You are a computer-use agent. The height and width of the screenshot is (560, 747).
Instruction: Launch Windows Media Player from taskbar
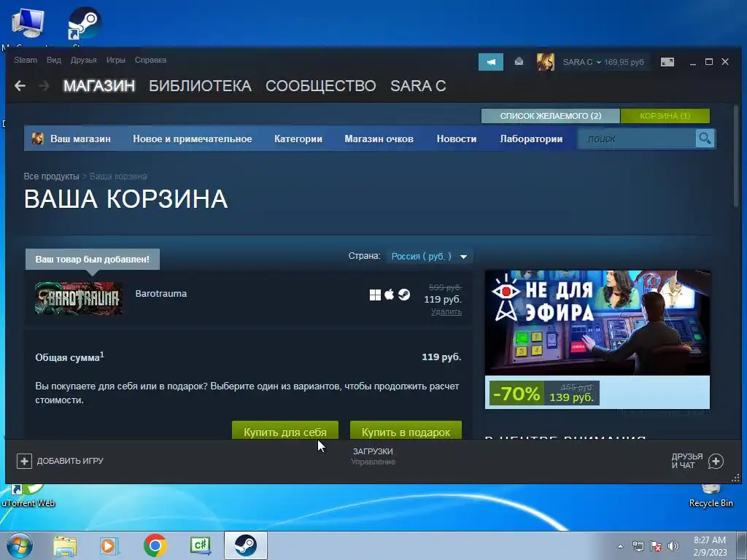point(109,545)
